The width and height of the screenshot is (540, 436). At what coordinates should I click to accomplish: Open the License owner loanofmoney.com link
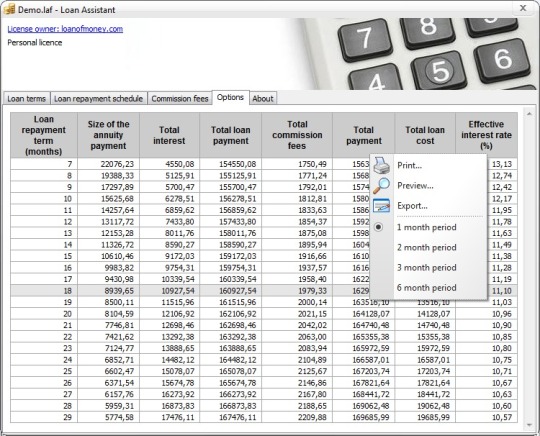(65, 29)
